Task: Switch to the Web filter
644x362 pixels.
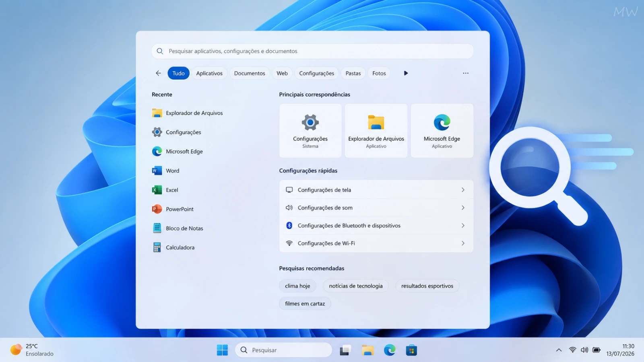Action: point(282,73)
